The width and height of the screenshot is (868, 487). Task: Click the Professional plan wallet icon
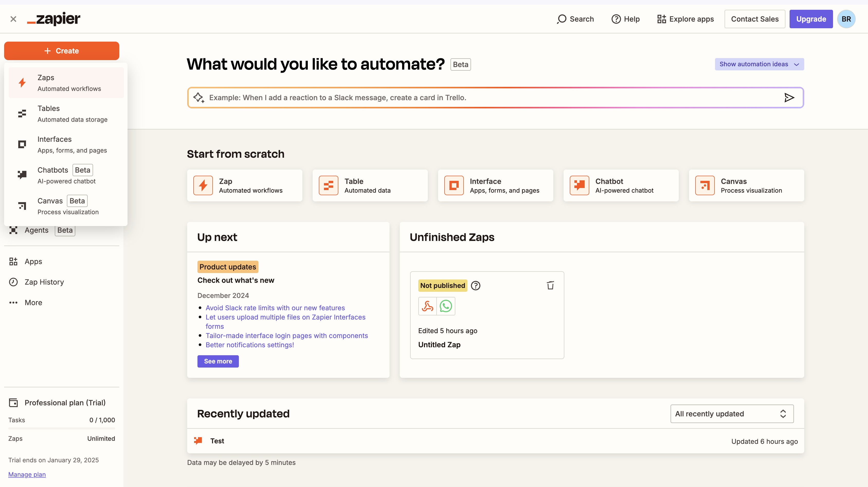13,402
